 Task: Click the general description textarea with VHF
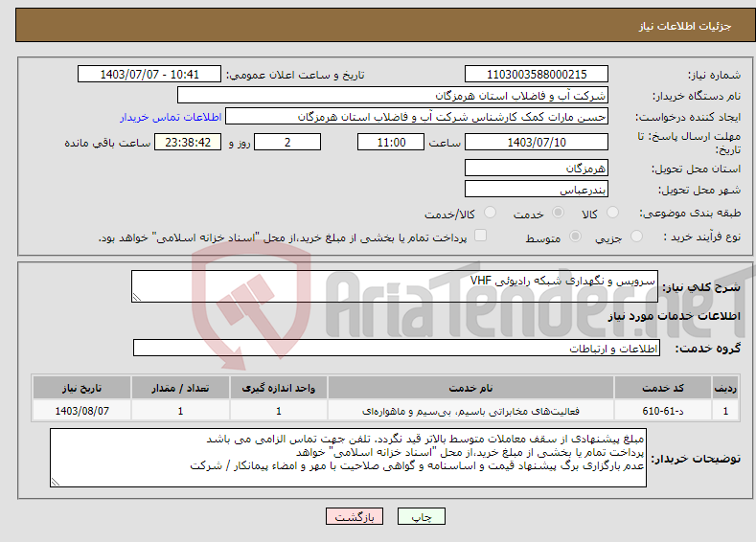click(x=395, y=286)
